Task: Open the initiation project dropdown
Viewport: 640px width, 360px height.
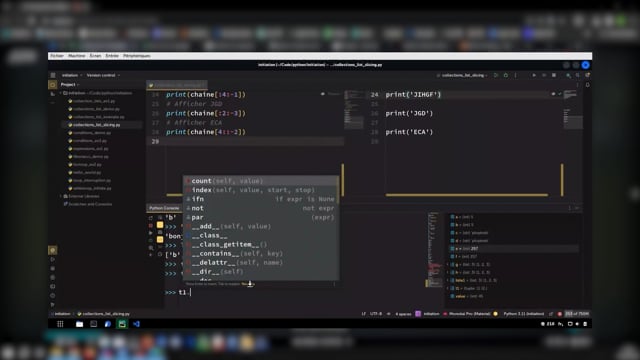Action: pyautogui.click(x=72, y=75)
